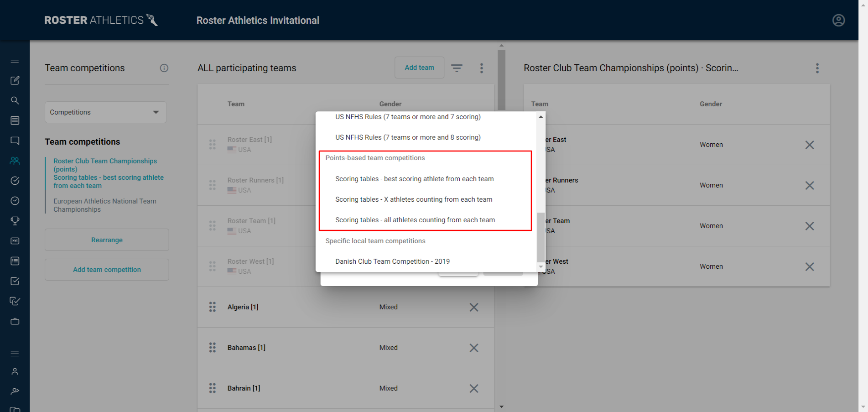868x412 pixels.
Task: Click the XYZ results icon in the sidebar
Action: pos(15,240)
